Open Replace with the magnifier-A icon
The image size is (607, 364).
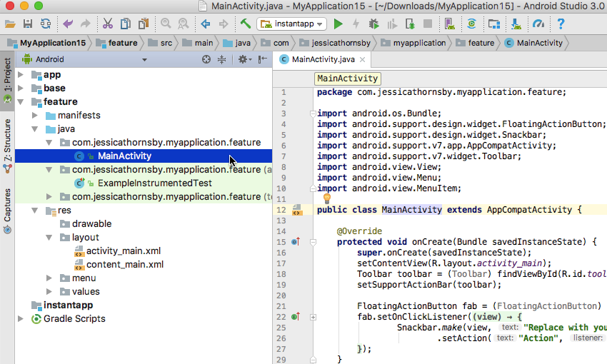pos(183,24)
